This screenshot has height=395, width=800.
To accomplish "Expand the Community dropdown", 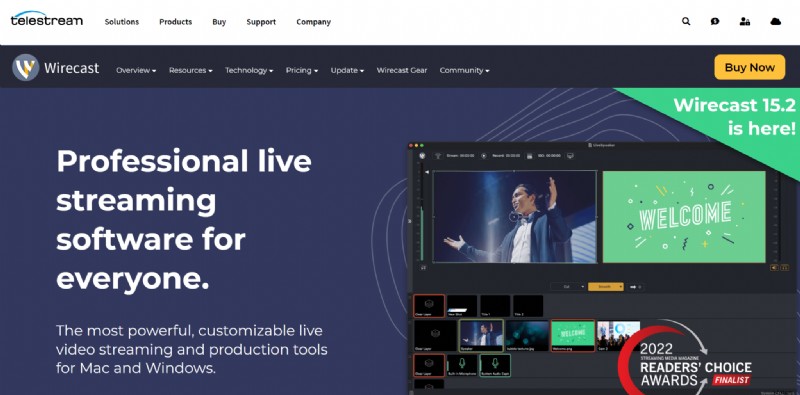I will (x=464, y=70).
